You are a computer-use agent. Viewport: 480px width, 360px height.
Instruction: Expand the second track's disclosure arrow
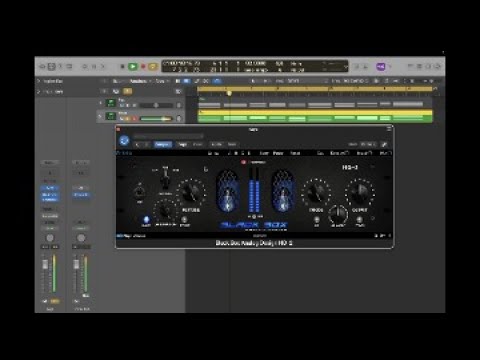[100, 116]
